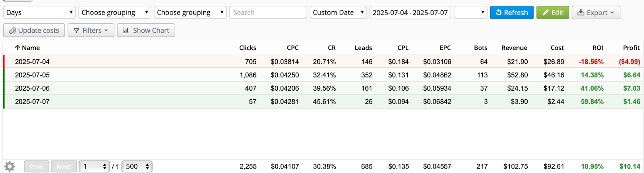The height and width of the screenshot is (173, 644).
Task: Click the Refresh button
Action: 512,13
